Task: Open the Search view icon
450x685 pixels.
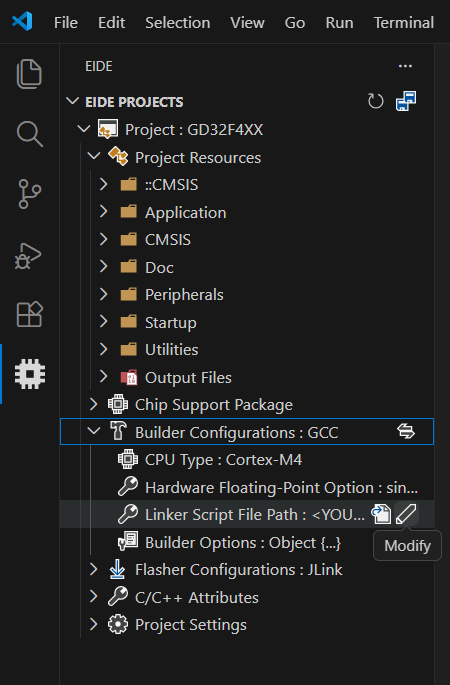Action: click(29, 134)
